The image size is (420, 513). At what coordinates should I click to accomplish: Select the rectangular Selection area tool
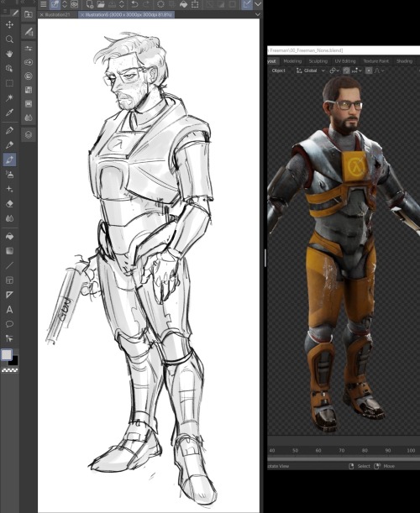(9, 83)
